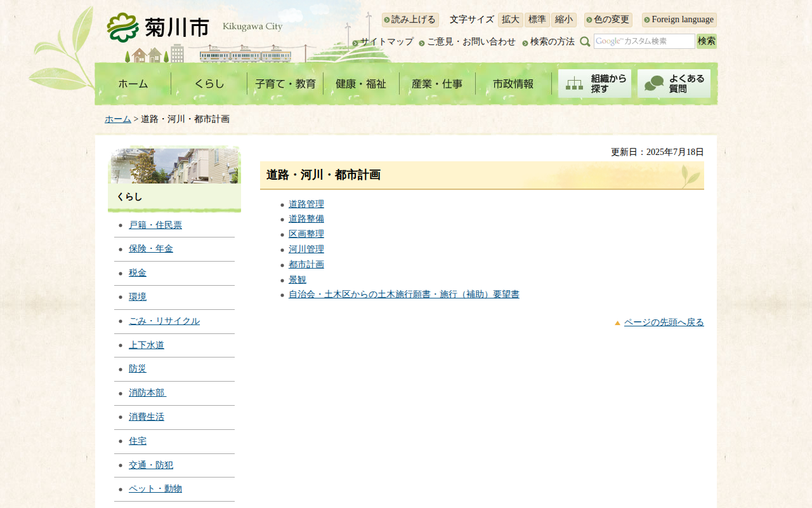Open 住宅 in the sidebar
Image resolution: width=812 pixels, height=508 pixels.
(138, 441)
